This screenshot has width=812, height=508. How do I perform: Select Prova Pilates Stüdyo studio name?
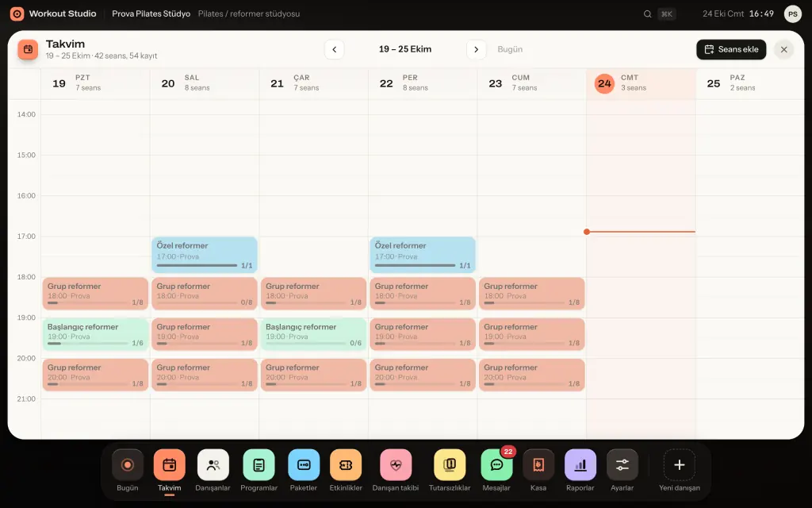[x=151, y=14]
